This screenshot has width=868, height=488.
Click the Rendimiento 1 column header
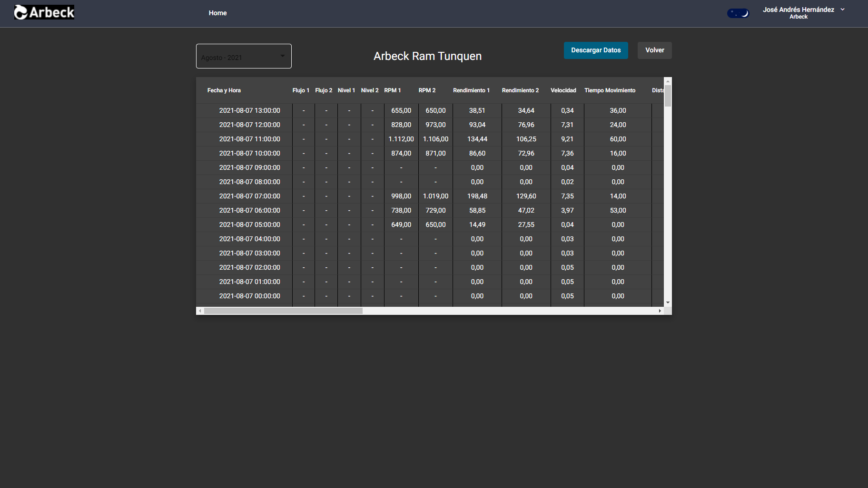(471, 90)
